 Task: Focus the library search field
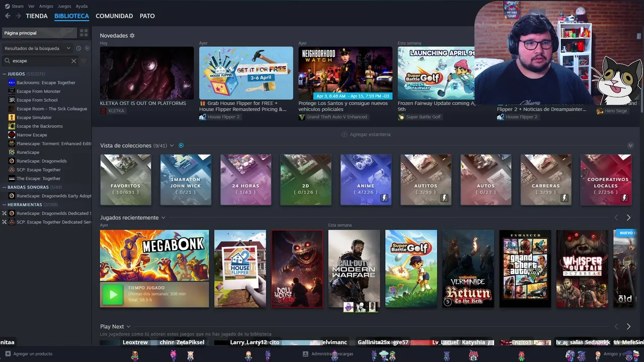coord(40,61)
